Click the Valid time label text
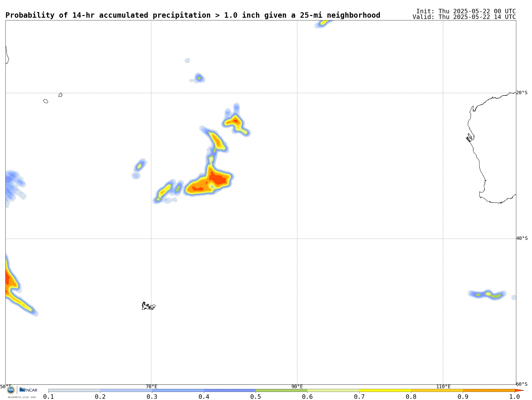Screen dimensions: 532x400 click(464, 17)
